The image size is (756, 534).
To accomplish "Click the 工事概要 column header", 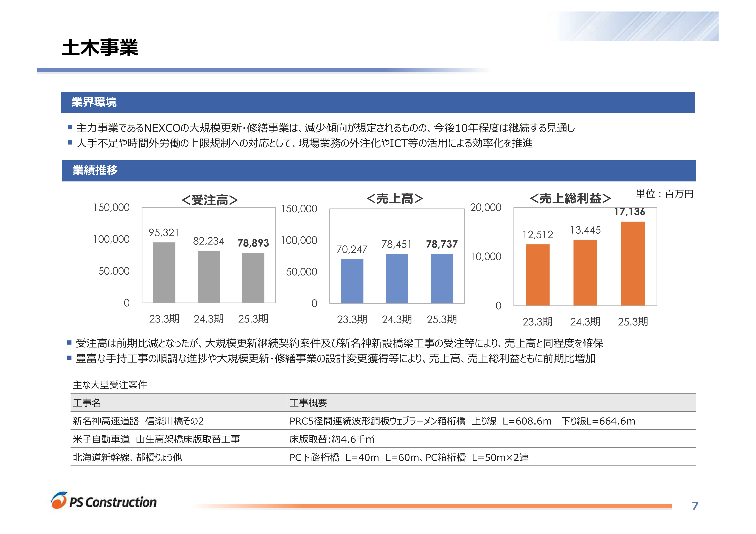I will [308, 403].
